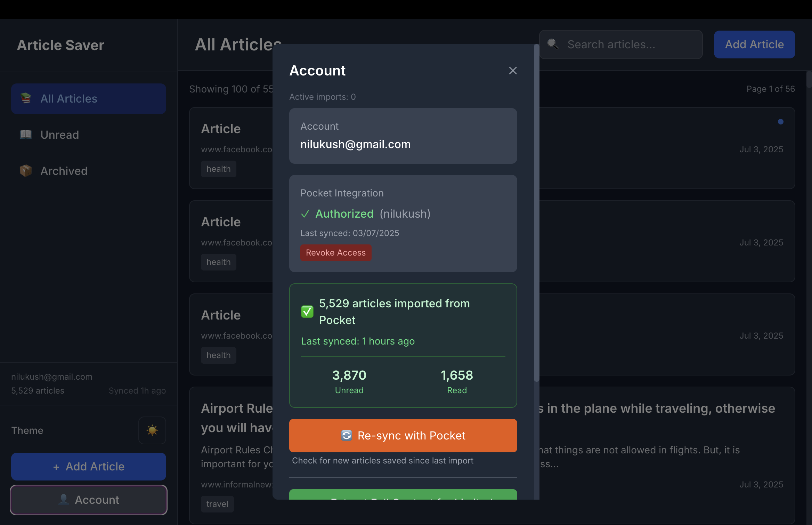Click the sidebar nilukush@gmail.com text

point(52,377)
